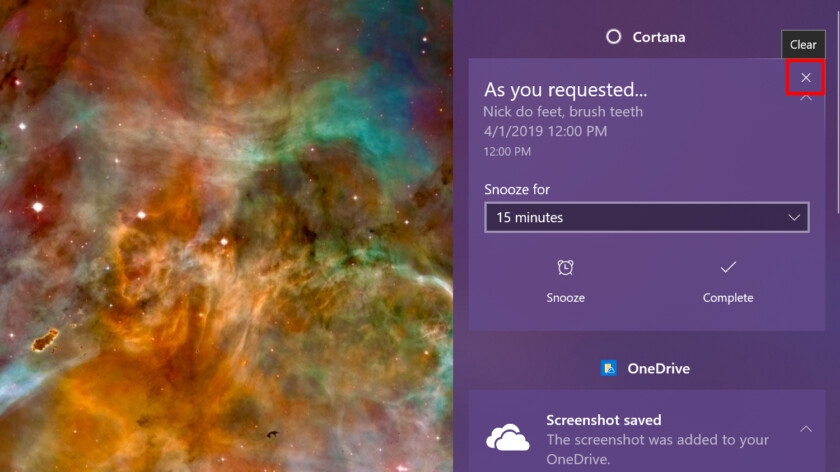
Task: Click the OneDrive app icon in header
Action: point(609,368)
